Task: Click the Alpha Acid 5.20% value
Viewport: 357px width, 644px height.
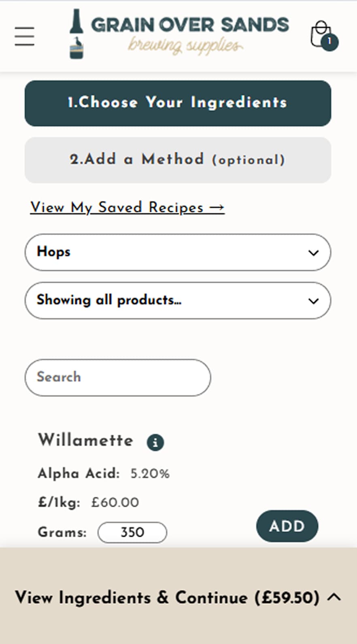Action: click(x=150, y=473)
